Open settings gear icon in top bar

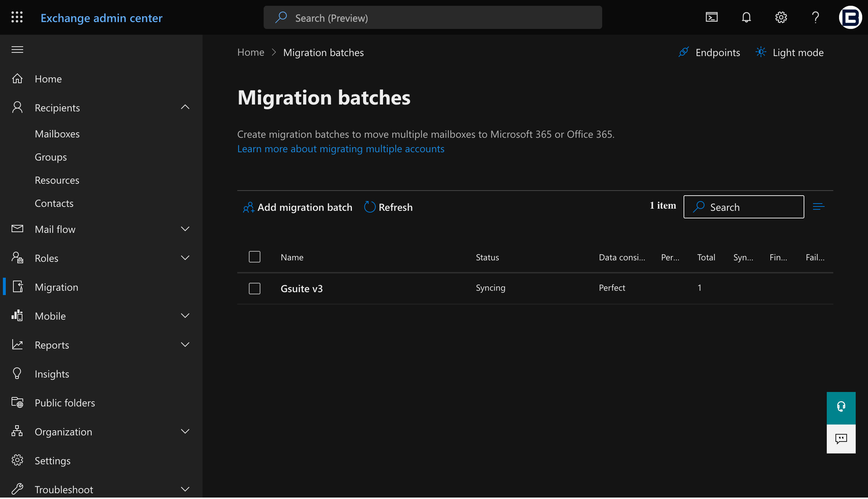click(x=781, y=17)
